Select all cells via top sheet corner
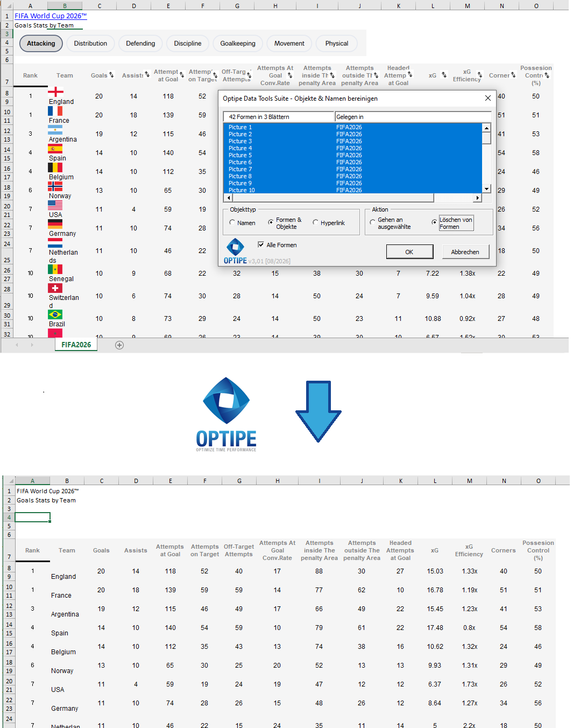573x728 pixels. (8, 6)
